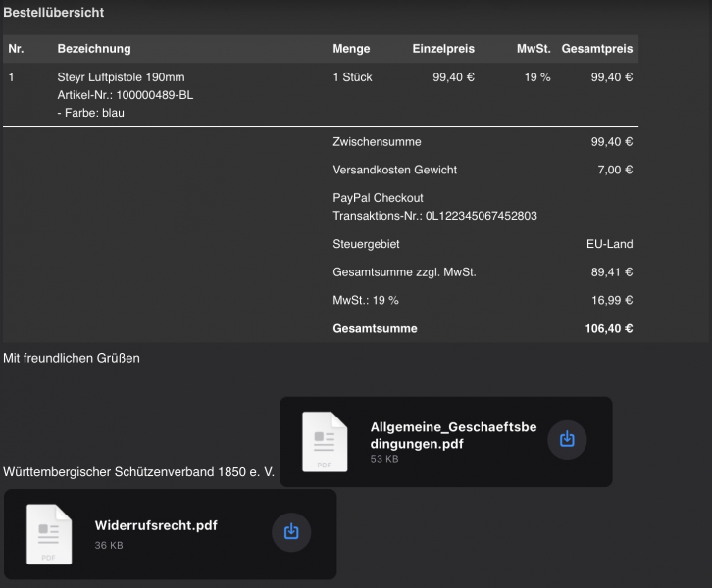Click the PDF file icon for Widerrufsrecht
Viewport: 712px width, 588px height.
49,533
